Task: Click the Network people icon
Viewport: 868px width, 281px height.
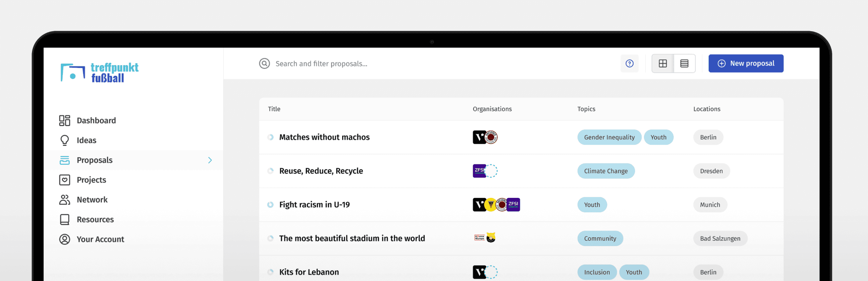Action: (64, 200)
